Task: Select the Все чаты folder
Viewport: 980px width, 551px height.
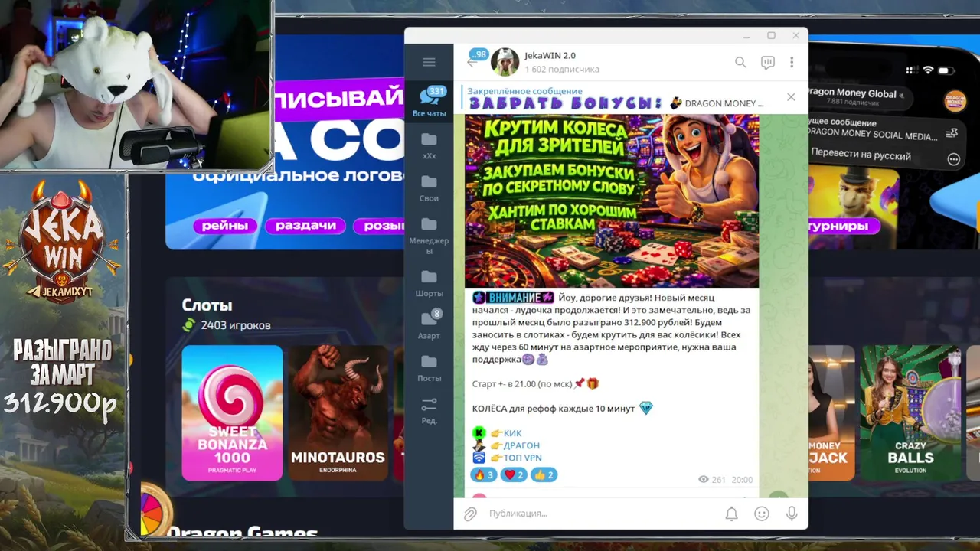Action: pyautogui.click(x=429, y=102)
